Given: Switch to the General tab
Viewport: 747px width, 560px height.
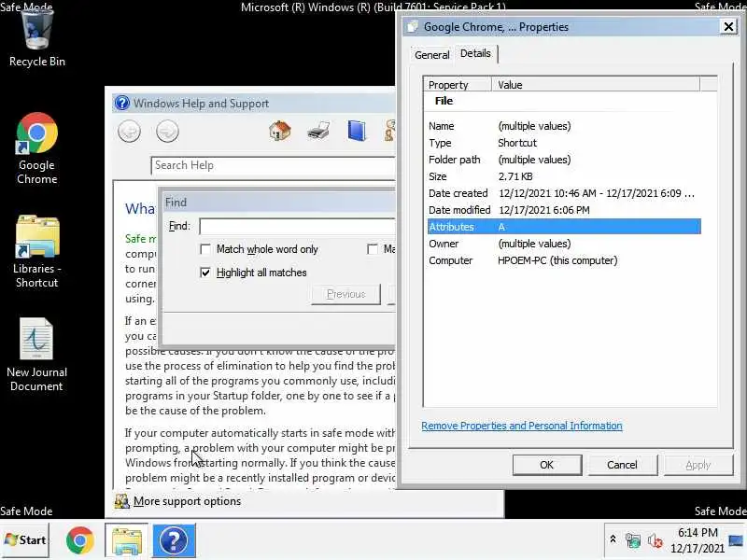Looking at the screenshot, I should tap(431, 55).
